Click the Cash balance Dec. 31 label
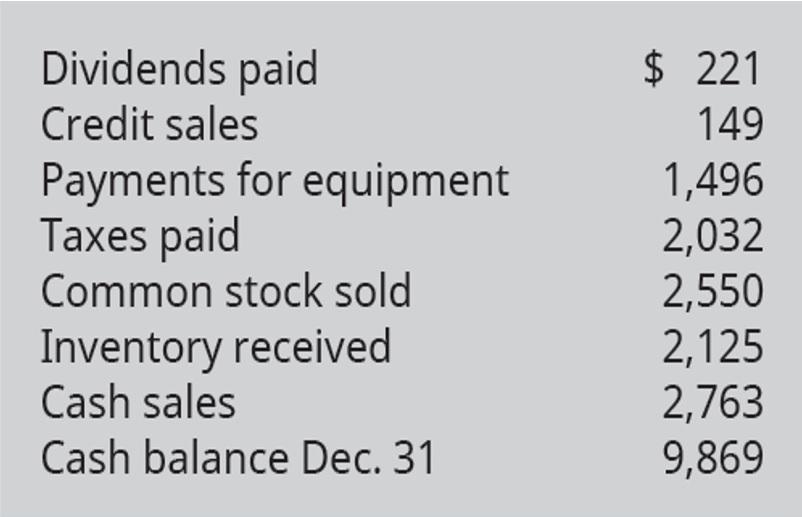The width and height of the screenshot is (802, 517). point(238,458)
